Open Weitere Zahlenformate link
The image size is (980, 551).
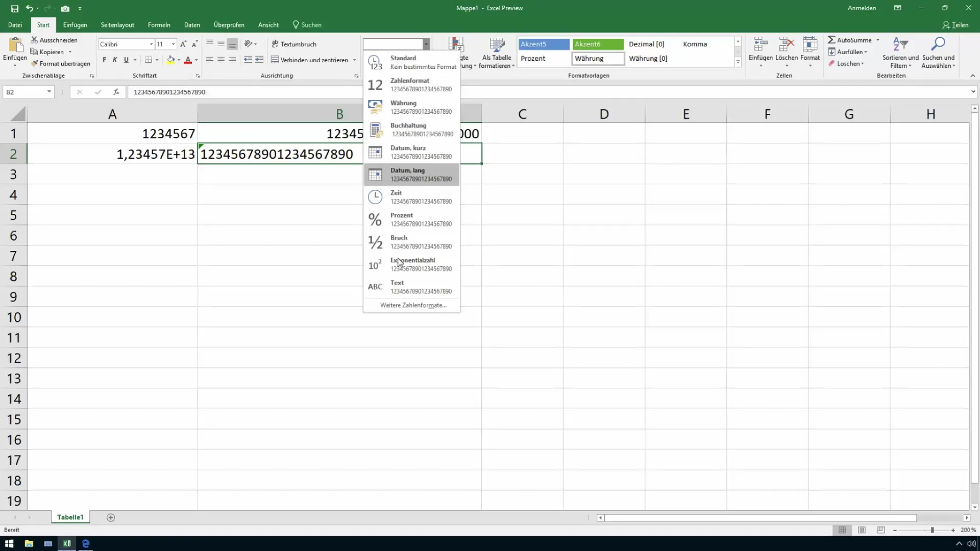413,305
